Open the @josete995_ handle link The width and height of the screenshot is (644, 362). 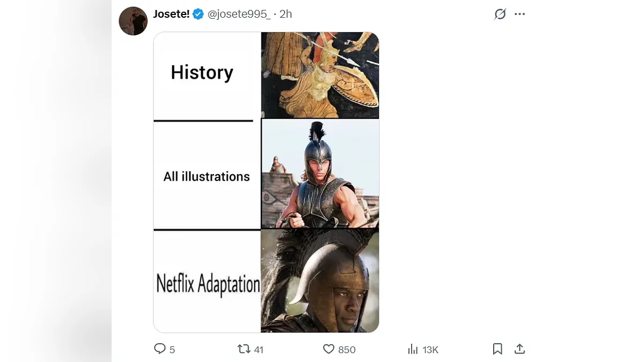pos(239,14)
